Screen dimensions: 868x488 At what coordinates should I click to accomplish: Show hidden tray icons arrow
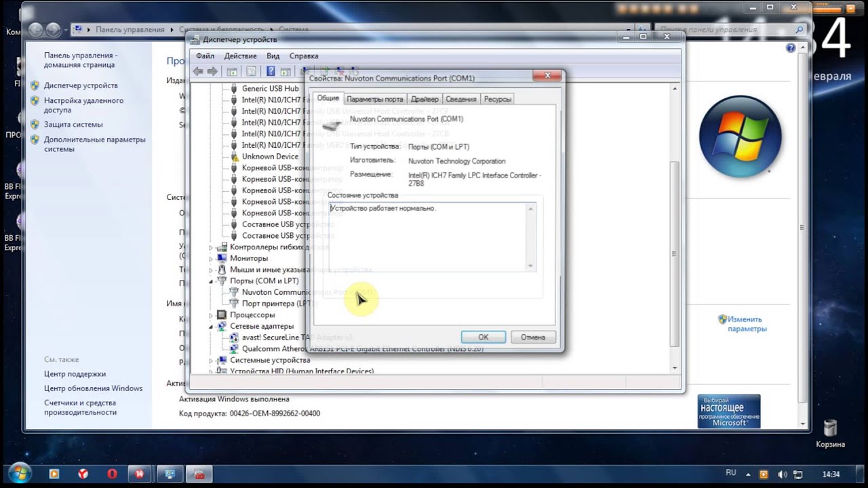click(747, 474)
